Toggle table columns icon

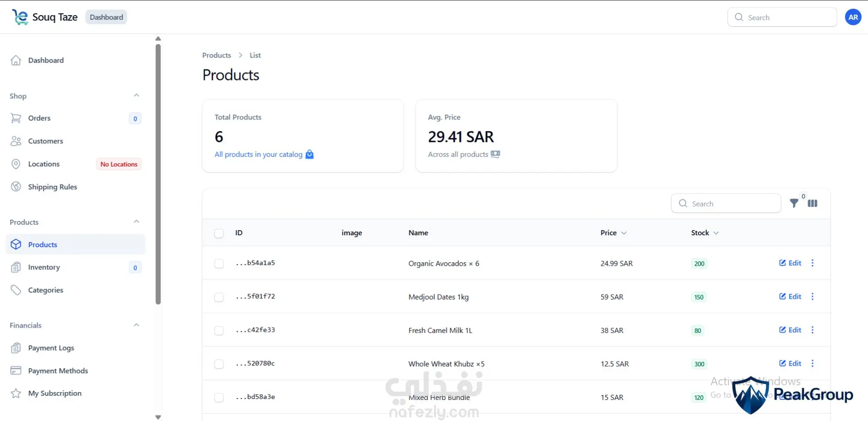(x=813, y=203)
